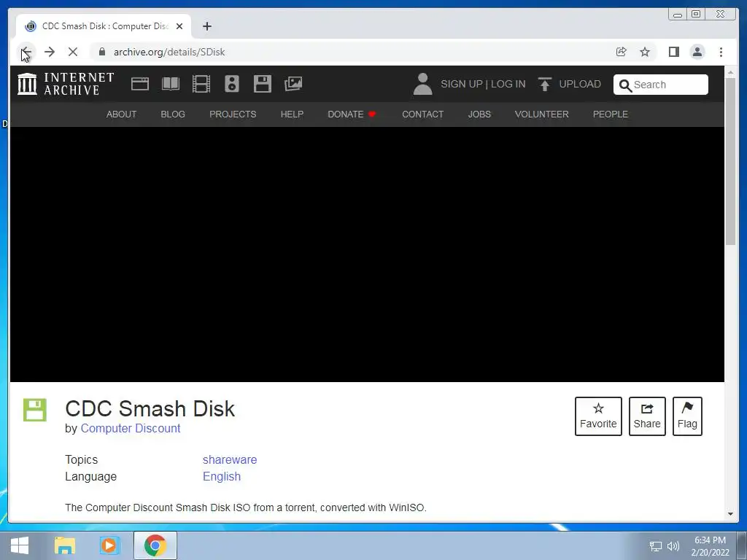The height and width of the screenshot is (560, 747).
Task: Open media player from taskbar
Action: click(x=109, y=545)
